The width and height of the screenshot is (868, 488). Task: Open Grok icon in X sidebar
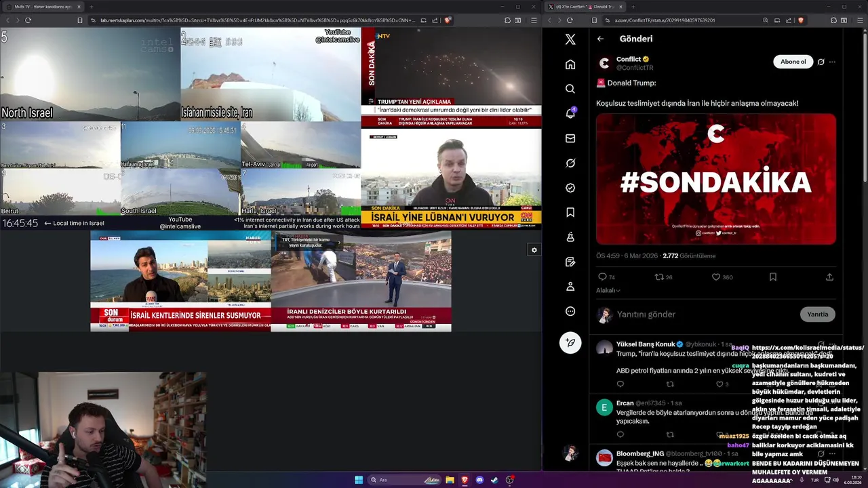[x=570, y=163]
